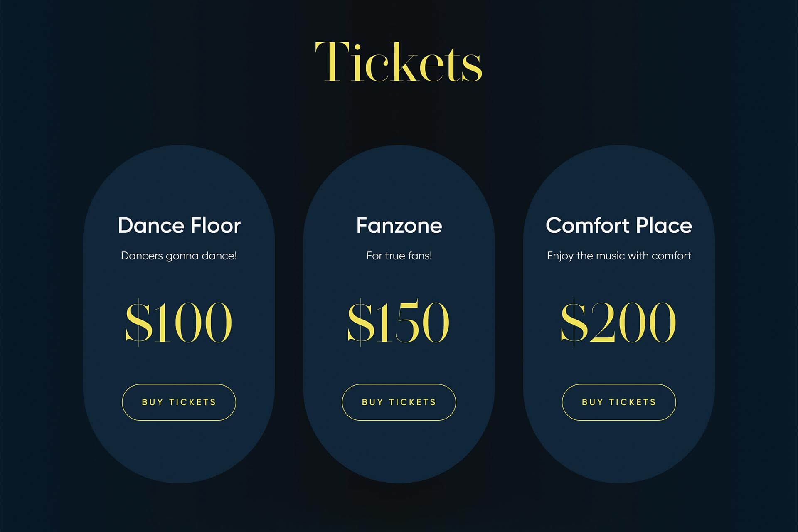Click Buy Tickets under Fanzone

[399, 402]
